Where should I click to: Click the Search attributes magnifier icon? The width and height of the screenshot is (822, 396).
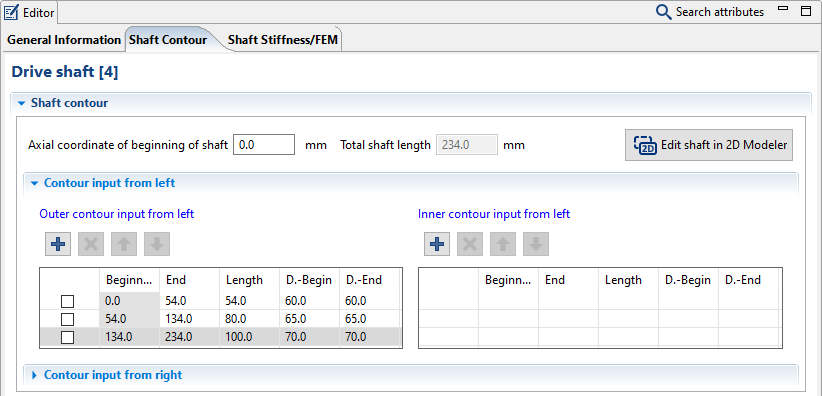(664, 12)
